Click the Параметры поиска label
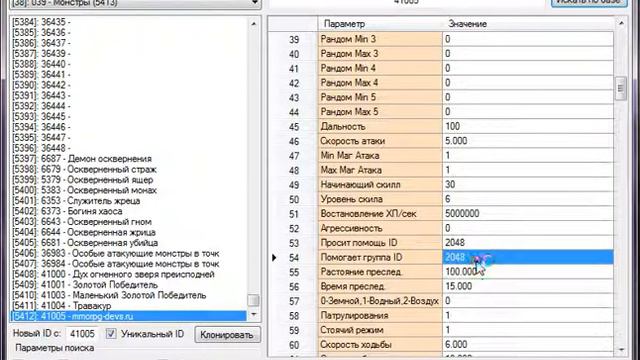Image resolution: width=640 pixels, height=360 pixels. pos(55,348)
